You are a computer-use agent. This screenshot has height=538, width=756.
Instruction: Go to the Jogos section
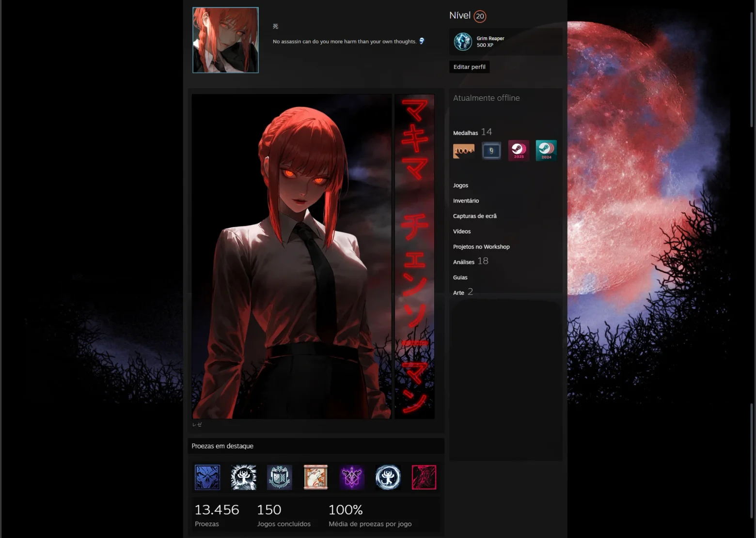coord(460,185)
